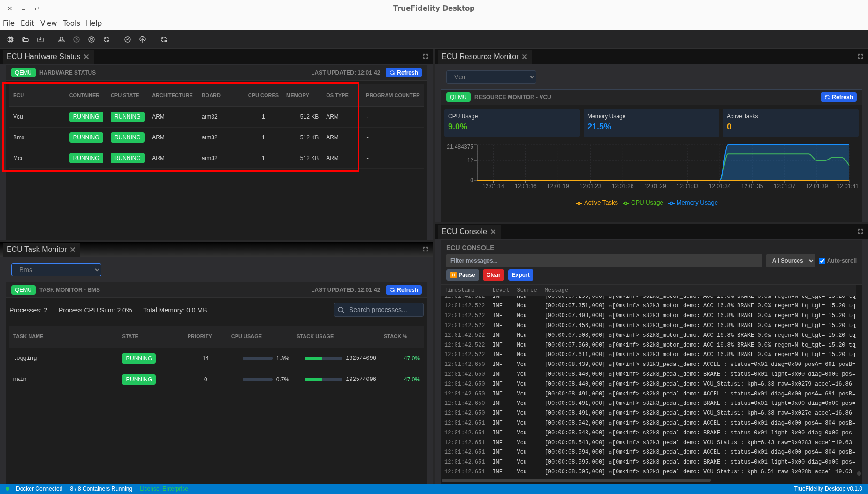Click the cloud upload toolbar icon
Image resolution: width=868 pixels, height=494 pixels.
click(143, 39)
